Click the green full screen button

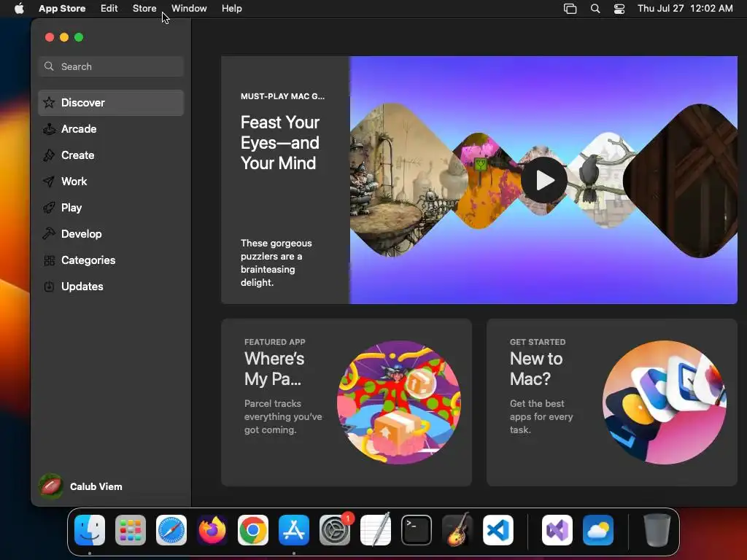coord(79,37)
